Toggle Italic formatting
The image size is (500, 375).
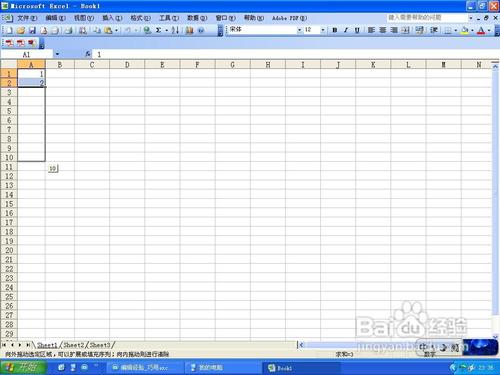tap(346, 30)
